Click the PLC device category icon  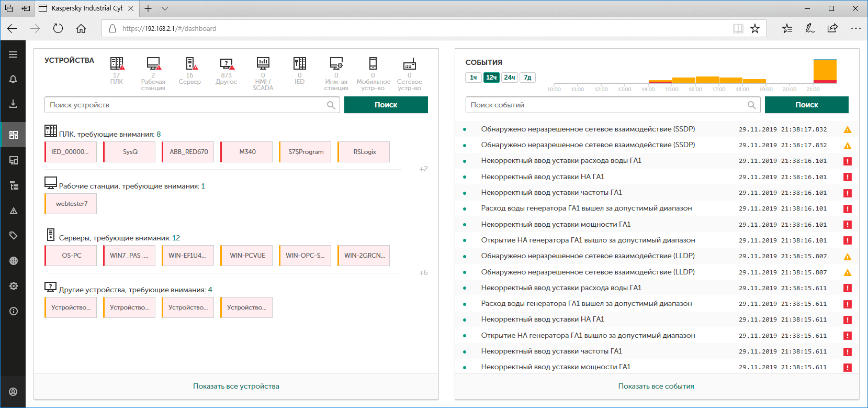117,64
